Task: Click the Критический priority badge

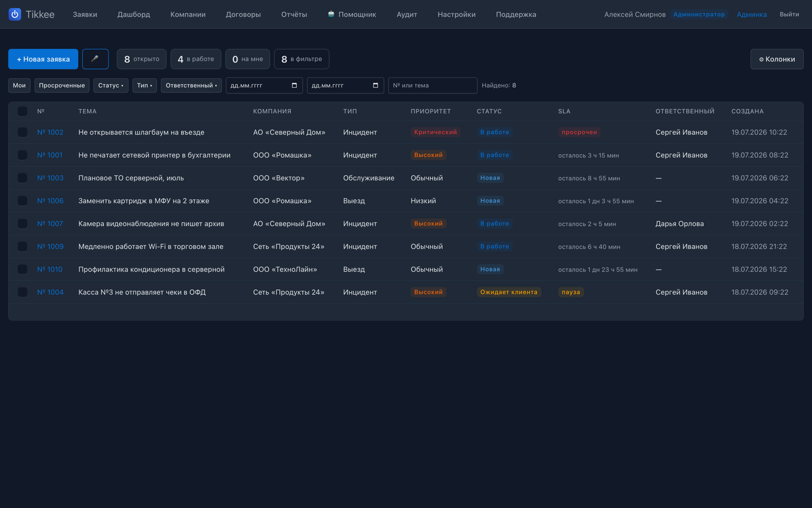Action: (435, 132)
